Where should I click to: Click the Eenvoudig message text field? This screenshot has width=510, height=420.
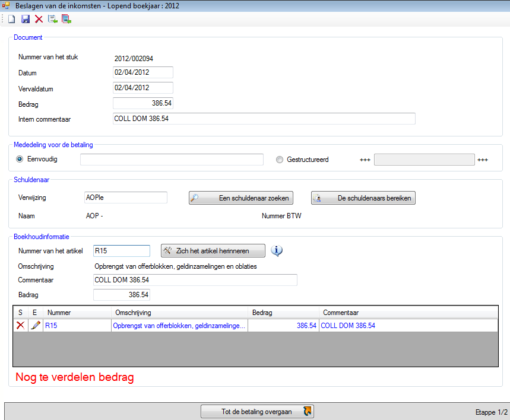click(x=172, y=160)
